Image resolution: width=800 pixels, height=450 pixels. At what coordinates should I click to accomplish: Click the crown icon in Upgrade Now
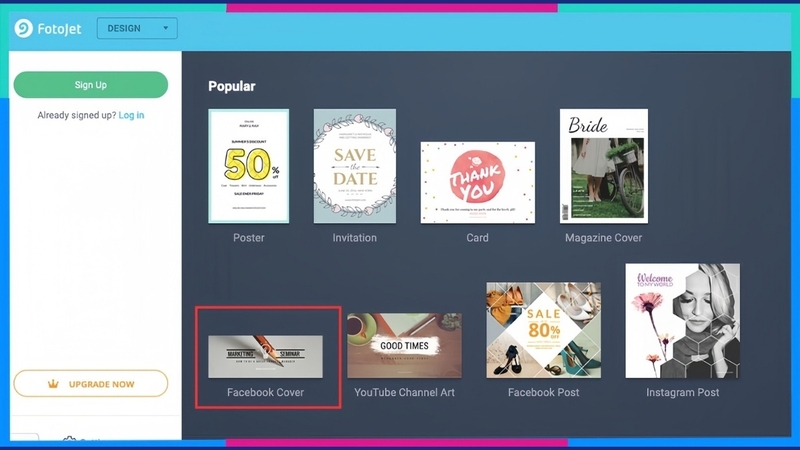(x=53, y=384)
